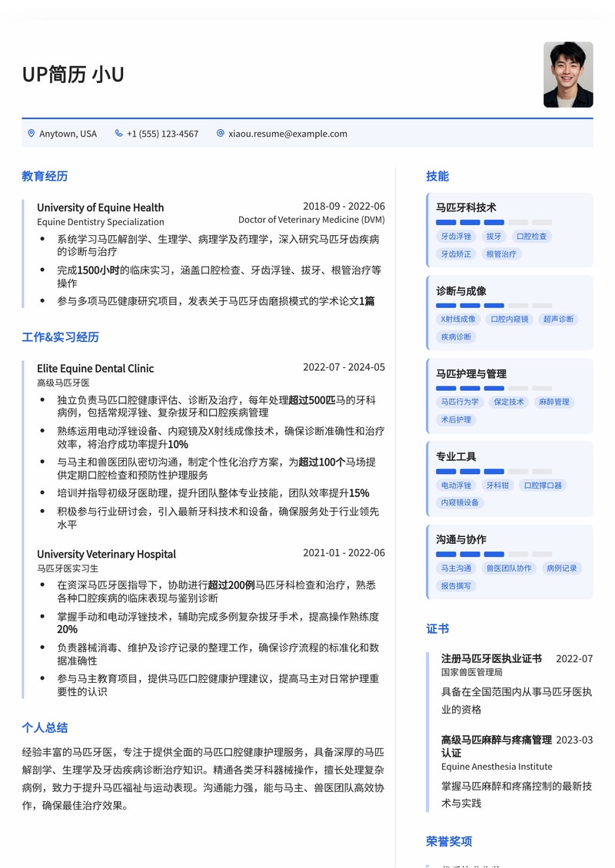Click the location pin icon
615x868 pixels.
(29, 133)
